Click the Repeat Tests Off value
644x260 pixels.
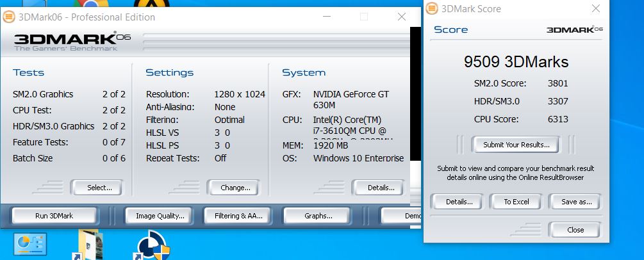point(220,158)
